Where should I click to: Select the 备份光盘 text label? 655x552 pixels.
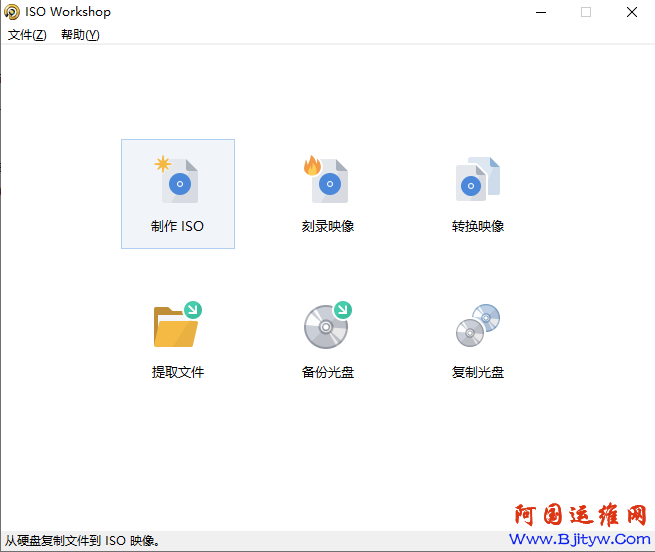[328, 372]
